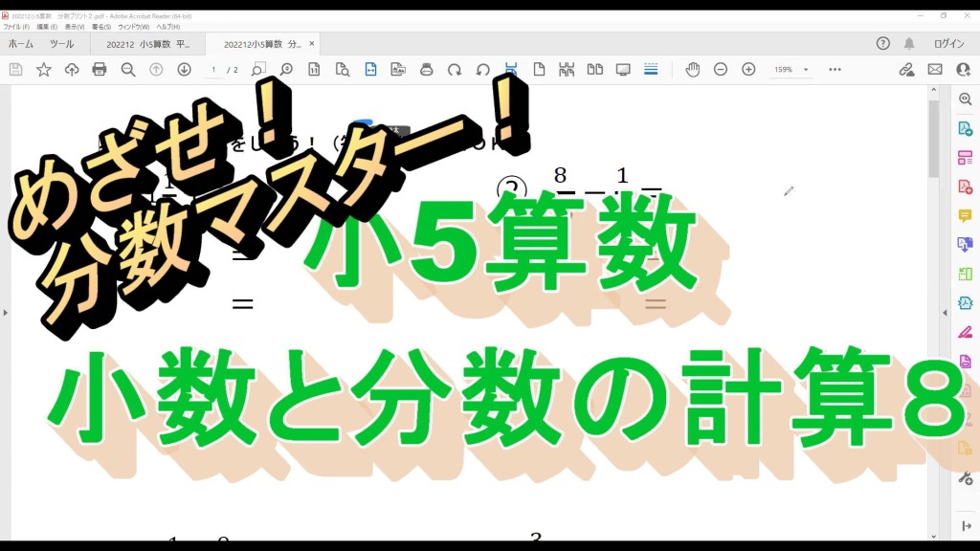980x551 pixels.
Task: Switch to the ツール tab
Action: coord(61,44)
